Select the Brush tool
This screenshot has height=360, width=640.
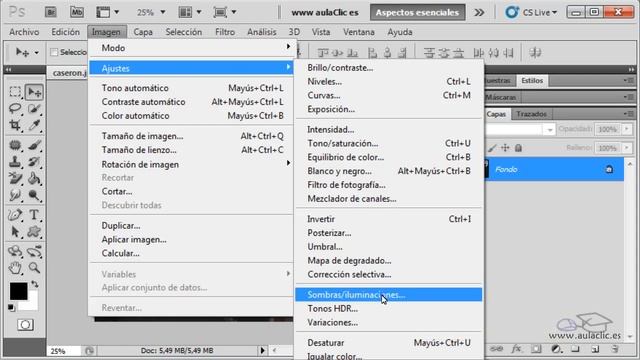pyautogui.click(x=34, y=145)
